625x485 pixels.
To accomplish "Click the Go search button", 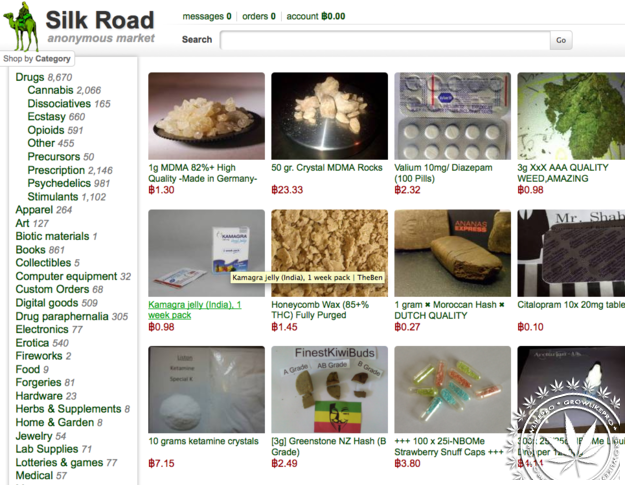I will coord(561,40).
